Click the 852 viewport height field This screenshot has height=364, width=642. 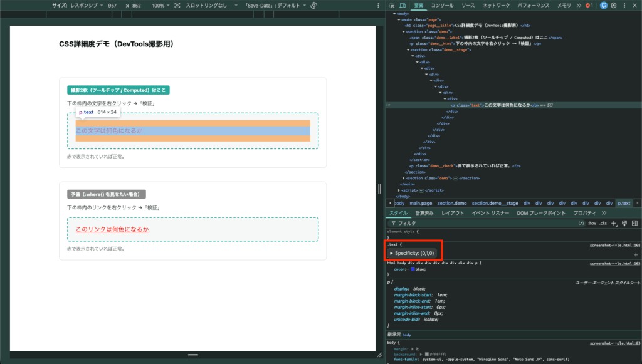pyautogui.click(x=137, y=5)
